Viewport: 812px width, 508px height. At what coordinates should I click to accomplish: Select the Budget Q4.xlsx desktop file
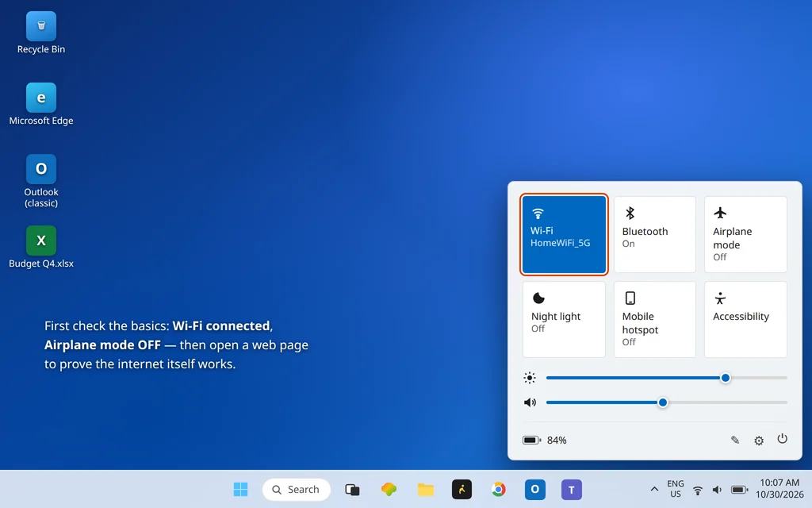tap(41, 248)
